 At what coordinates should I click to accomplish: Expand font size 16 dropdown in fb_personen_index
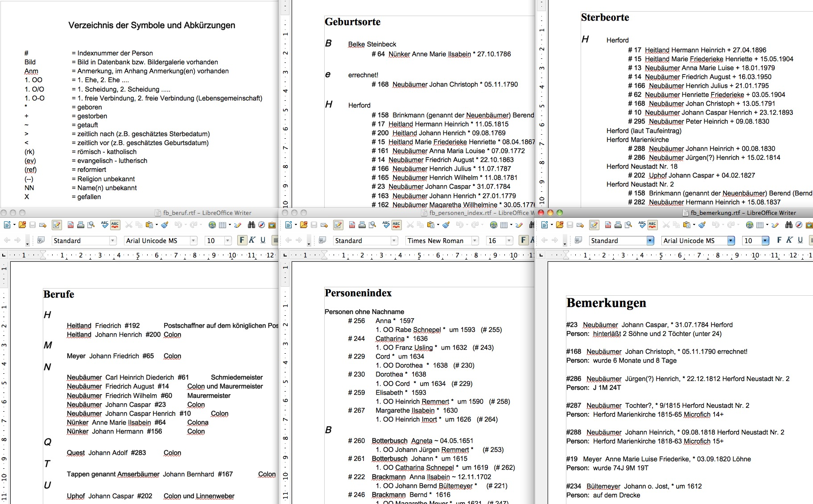pos(509,241)
